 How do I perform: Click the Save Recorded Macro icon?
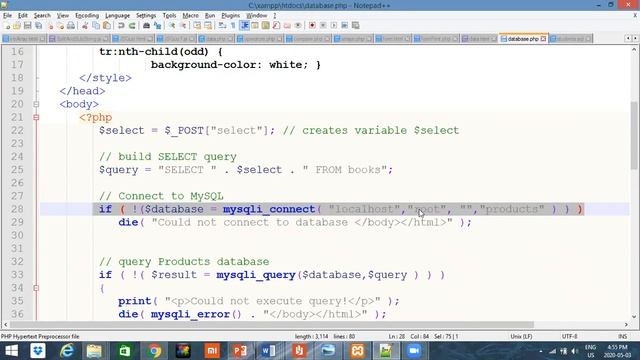tap(356, 26)
